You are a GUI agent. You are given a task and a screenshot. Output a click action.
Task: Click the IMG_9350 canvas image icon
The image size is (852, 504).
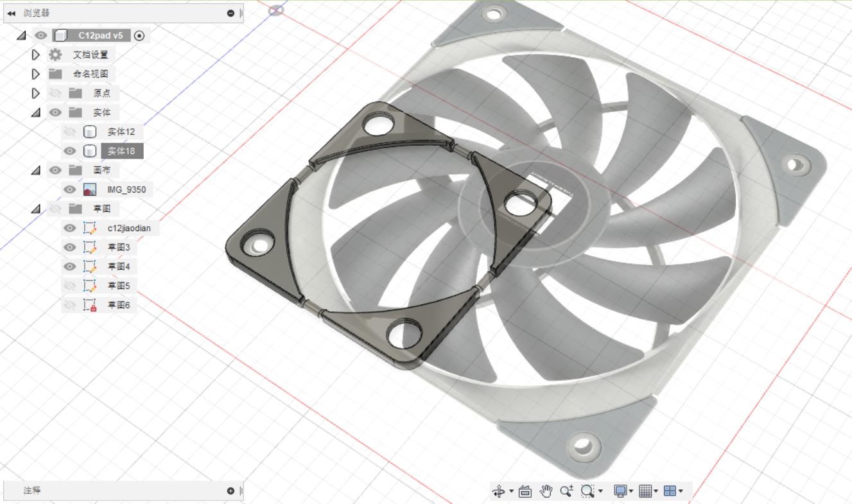90,189
